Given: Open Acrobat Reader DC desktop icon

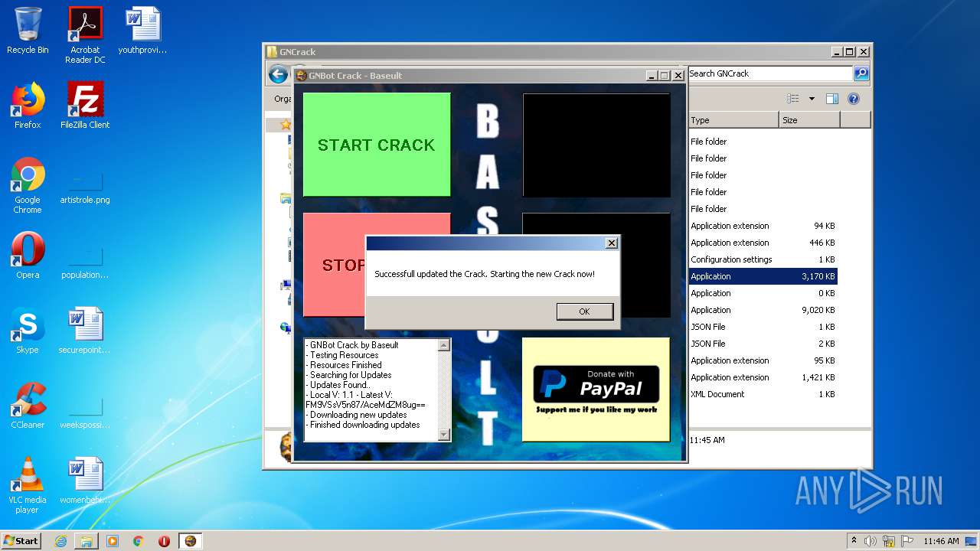Looking at the screenshot, I should pyautogui.click(x=85, y=36).
